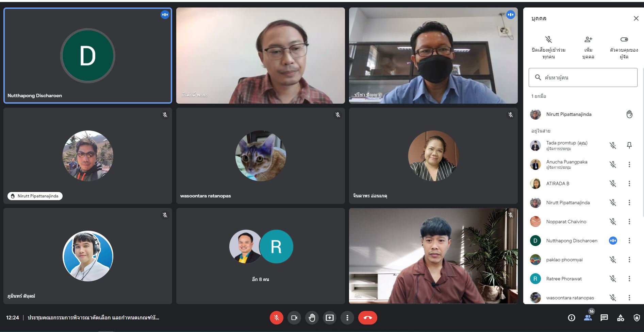Click mute all participants button
This screenshot has width=644, height=332.
548,47
